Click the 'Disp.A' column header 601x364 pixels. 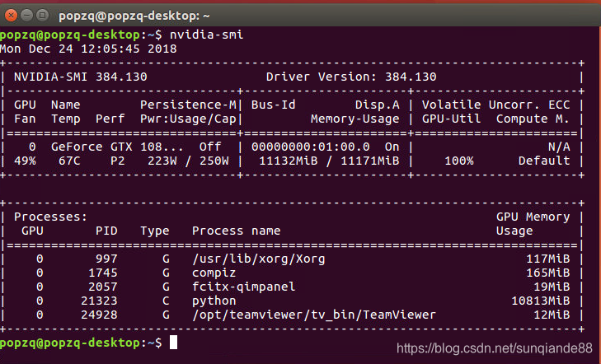tap(377, 105)
